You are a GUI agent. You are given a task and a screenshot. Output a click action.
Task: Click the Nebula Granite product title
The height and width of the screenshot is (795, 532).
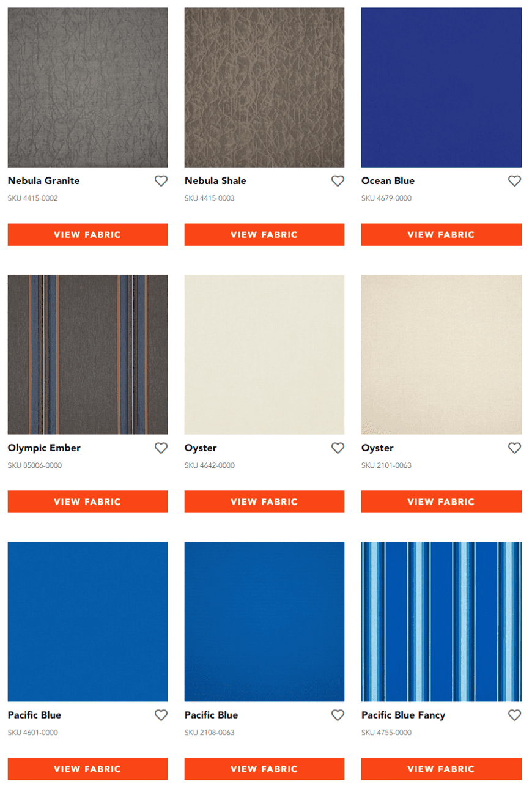click(x=44, y=181)
